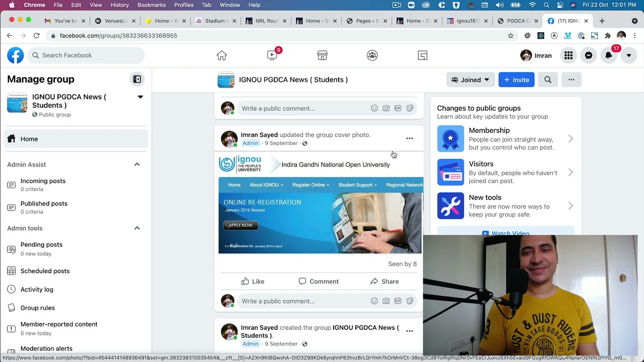The width and height of the screenshot is (644, 362).
Task: Open macOS Spotlight search icon
Action: click(x=546, y=5)
